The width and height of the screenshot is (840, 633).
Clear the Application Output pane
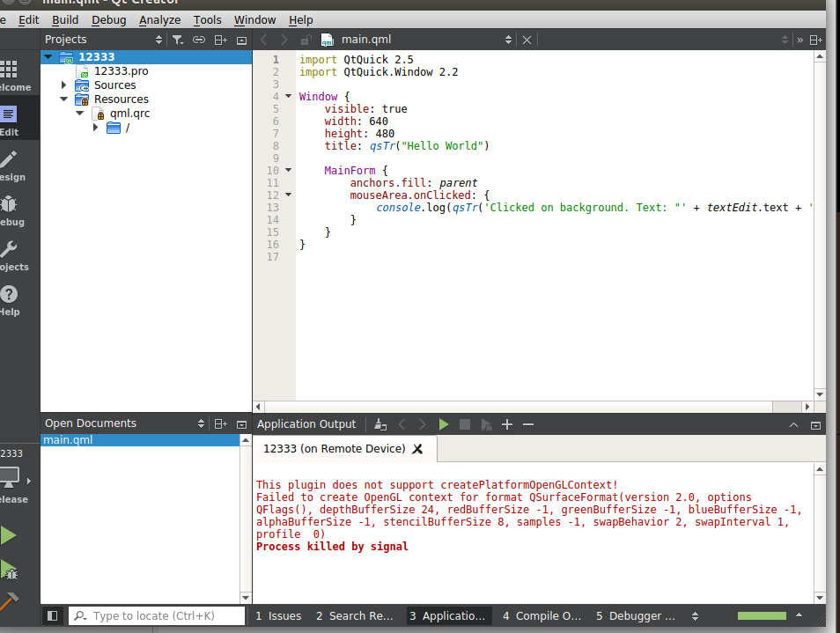380,424
